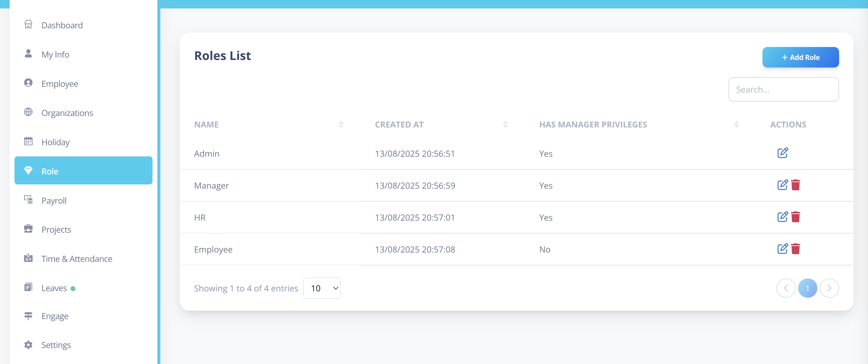Viewport: 868px width, 364px height.
Task: Open Dashboard from the sidebar
Action: (x=83, y=25)
